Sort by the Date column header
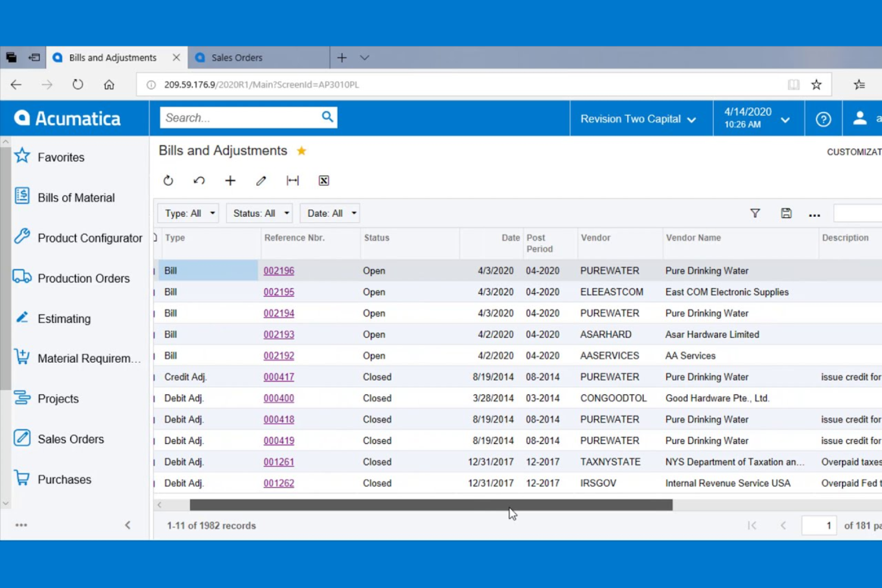882x588 pixels. click(x=510, y=238)
